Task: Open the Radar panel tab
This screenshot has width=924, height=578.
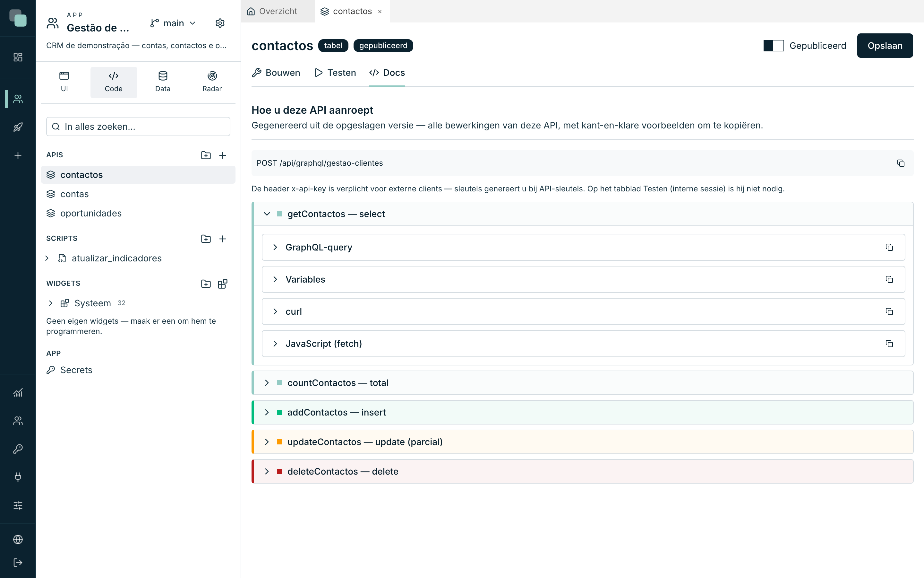Action: click(x=212, y=82)
